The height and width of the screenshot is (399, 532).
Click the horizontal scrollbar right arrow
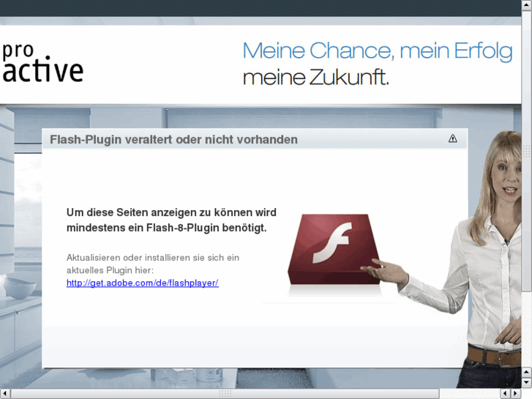point(516,394)
